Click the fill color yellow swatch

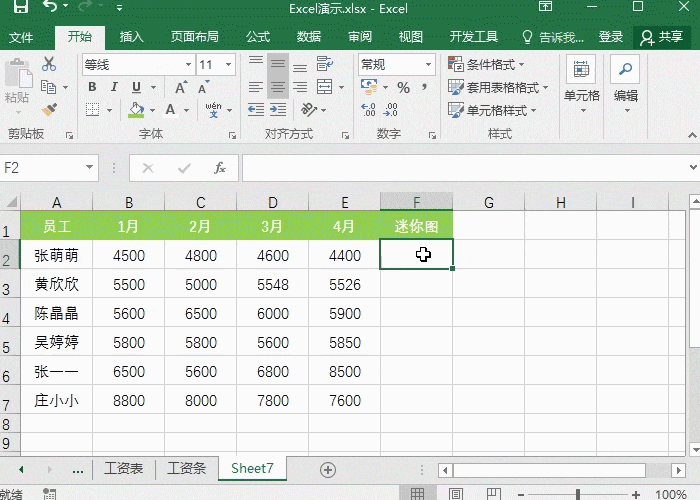[136, 110]
